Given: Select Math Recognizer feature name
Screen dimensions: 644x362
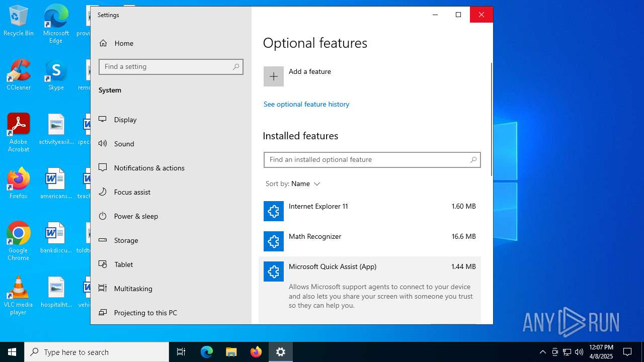Looking at the screenshot, I should [315, 237].
